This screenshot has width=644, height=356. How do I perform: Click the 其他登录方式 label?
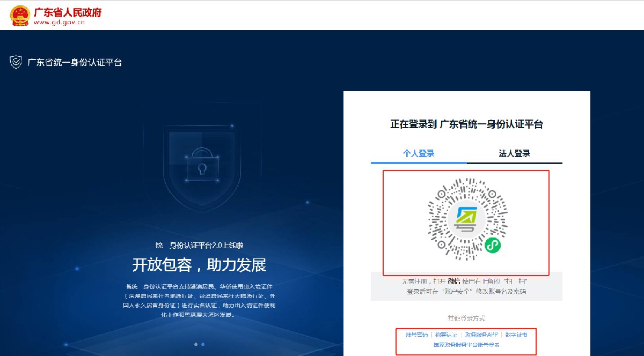click(x=466, y=318)
